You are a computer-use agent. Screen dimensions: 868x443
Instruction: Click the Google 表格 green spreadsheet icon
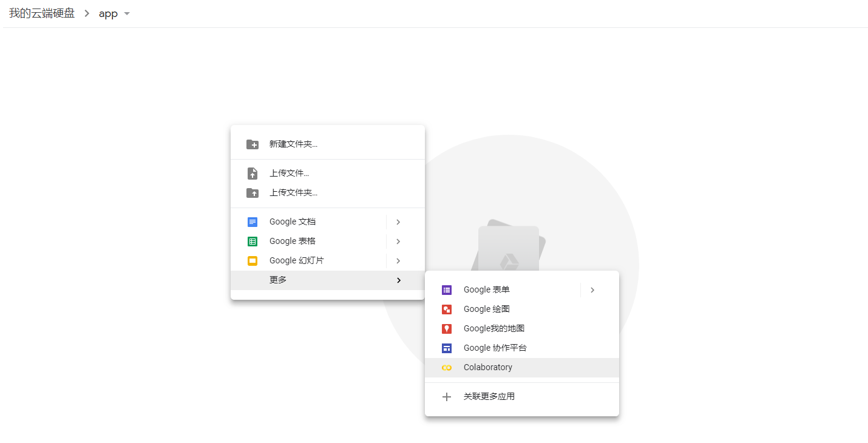tap(252, 241)
